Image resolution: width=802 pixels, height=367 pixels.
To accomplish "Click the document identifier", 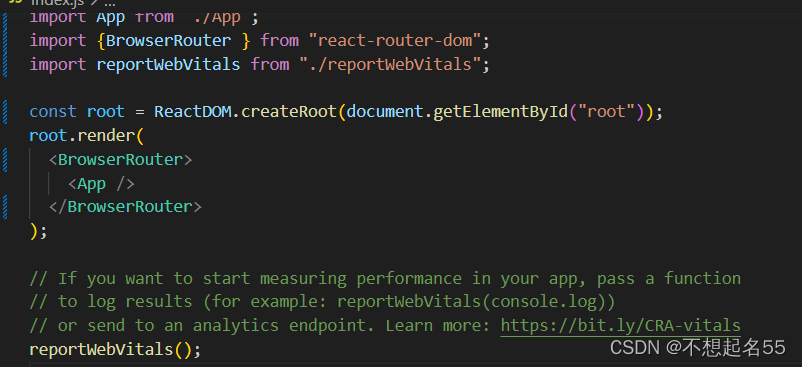I will coord(385,111).
